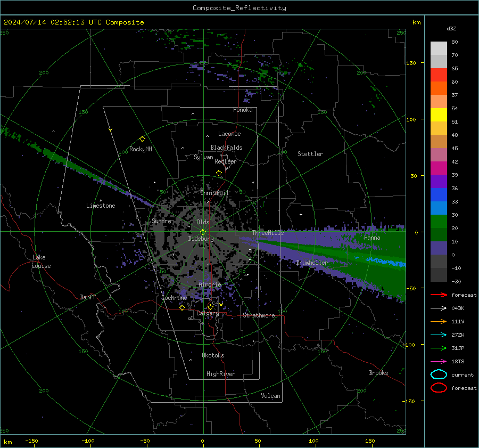
Task: Click the 65 dBZ red color swatch
Action: pos(439,75)
